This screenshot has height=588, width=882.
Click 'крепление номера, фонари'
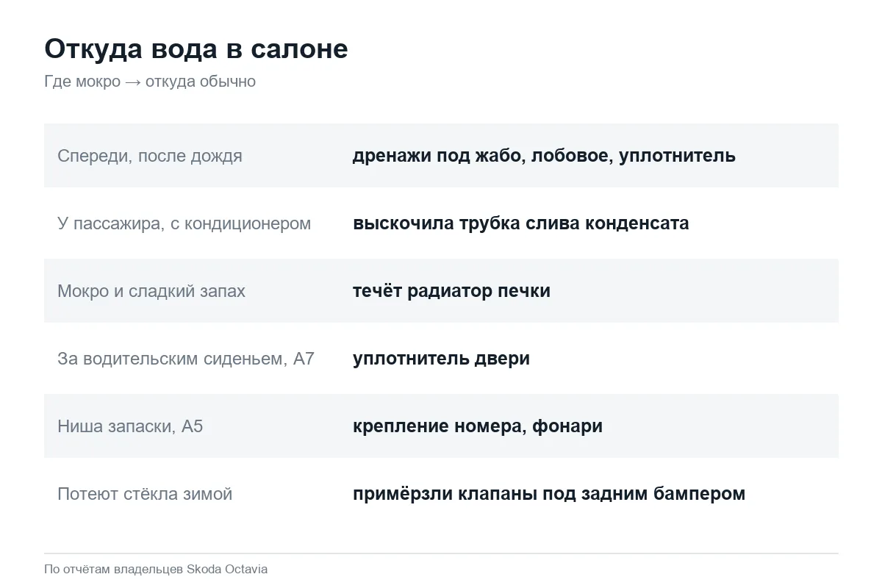click(x=478, y=426)
